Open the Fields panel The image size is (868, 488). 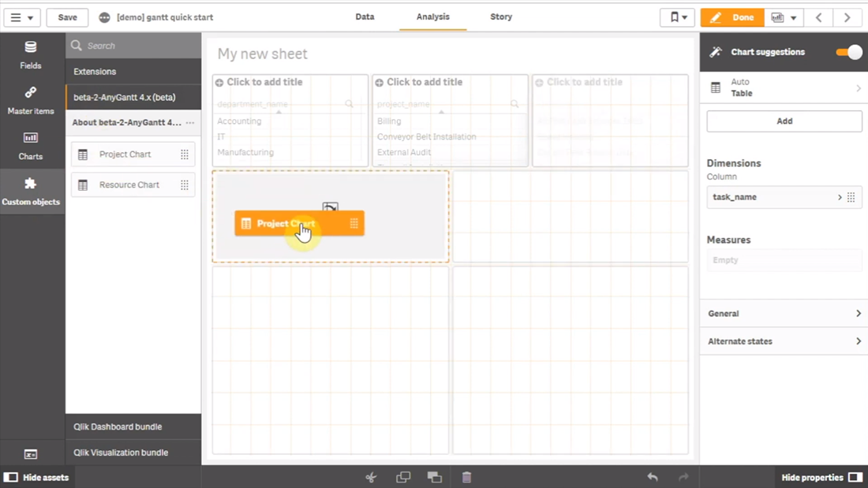pos(30,55)
